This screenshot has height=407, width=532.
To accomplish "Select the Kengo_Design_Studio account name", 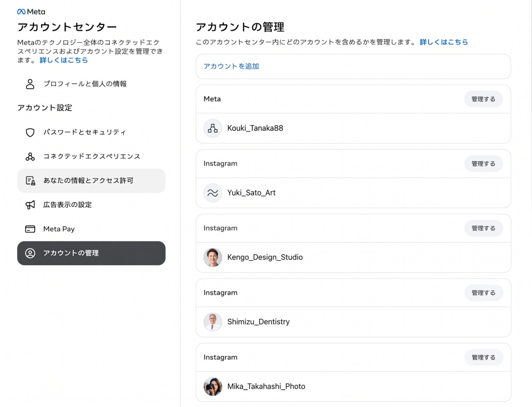I will click(x=265, y=257).
